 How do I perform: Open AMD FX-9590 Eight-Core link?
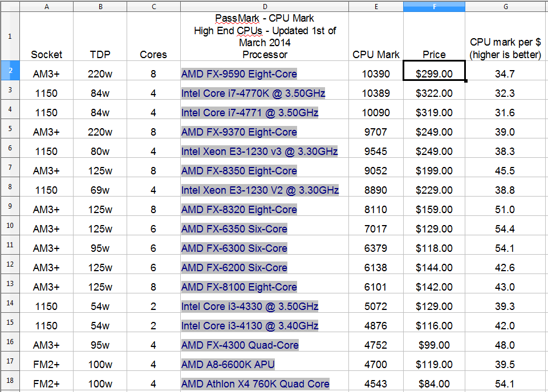[x=239, y=73]
